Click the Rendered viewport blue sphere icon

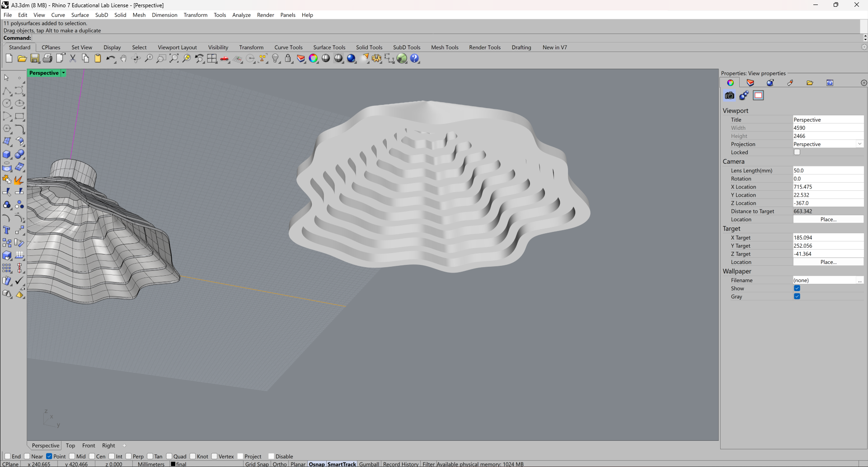point(351,58)
